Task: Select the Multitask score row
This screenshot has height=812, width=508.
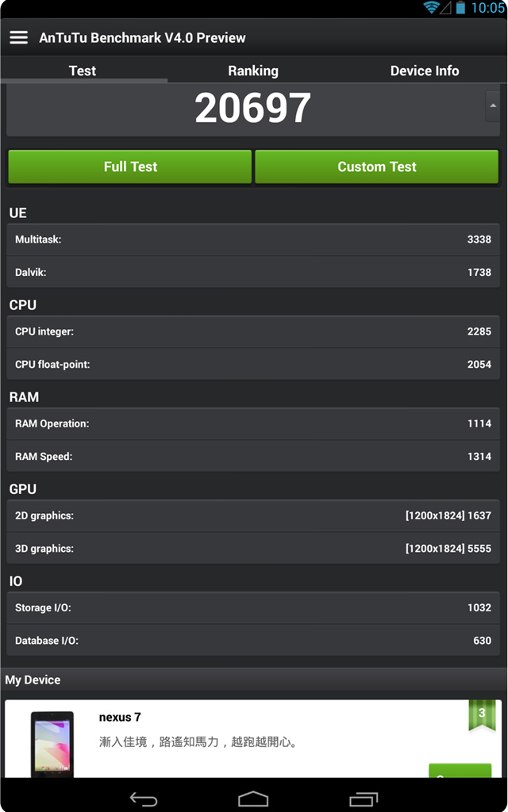Action: [x=253, y=239]
